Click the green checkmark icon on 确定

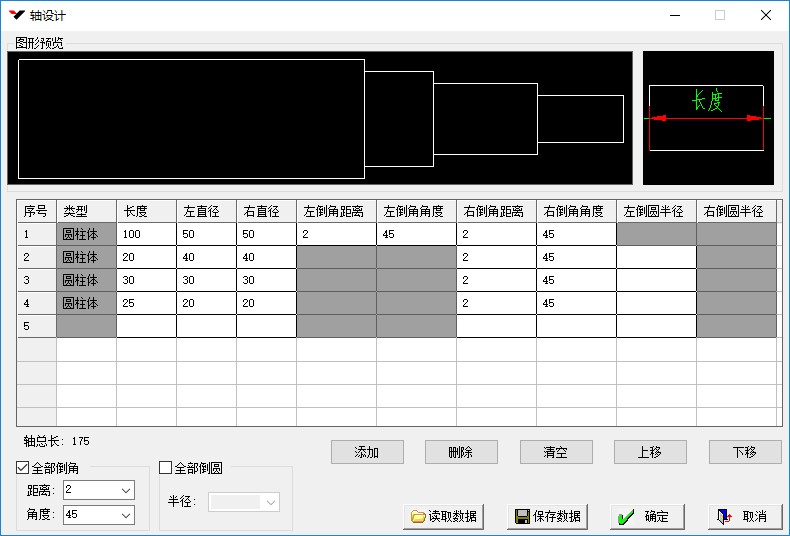pos(626,516)
